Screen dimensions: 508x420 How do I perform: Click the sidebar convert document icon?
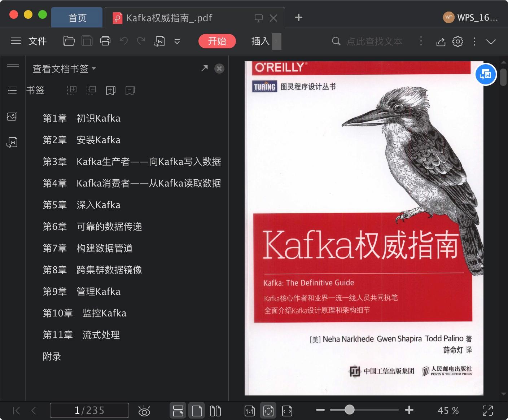[x=12, y=142]
